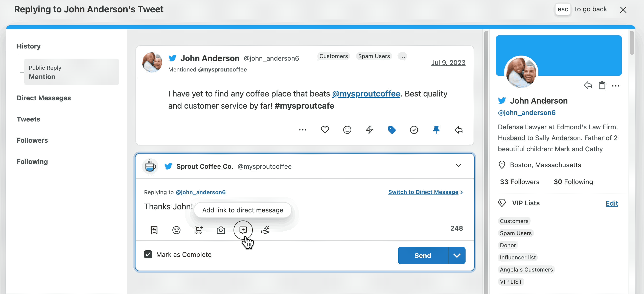Open the sentiment smiley icon on the tweet
This screenshot has height=294, width=644.
347,130
